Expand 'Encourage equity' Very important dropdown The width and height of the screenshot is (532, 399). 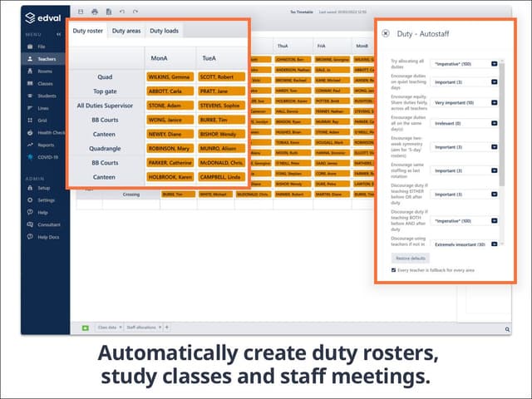pos(495,102)
